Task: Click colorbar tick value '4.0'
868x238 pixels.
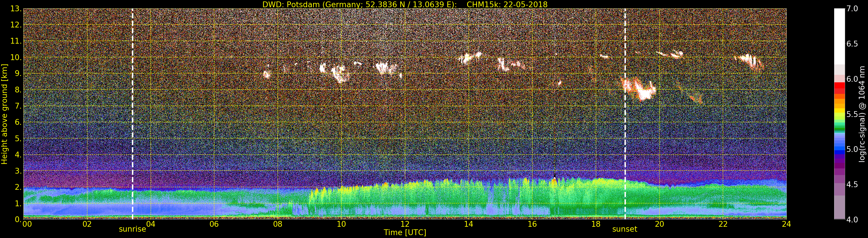Action: 852,220
